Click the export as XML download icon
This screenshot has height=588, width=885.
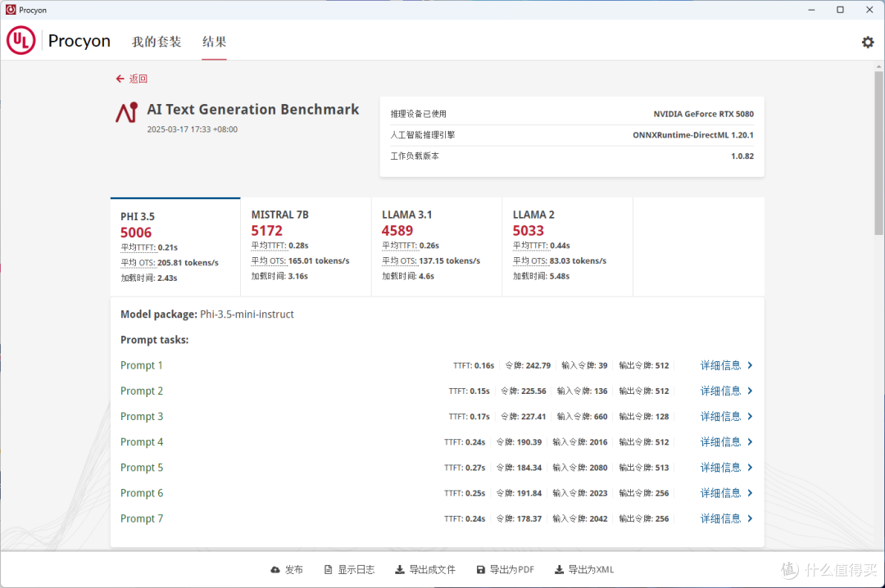coord(559,569)
